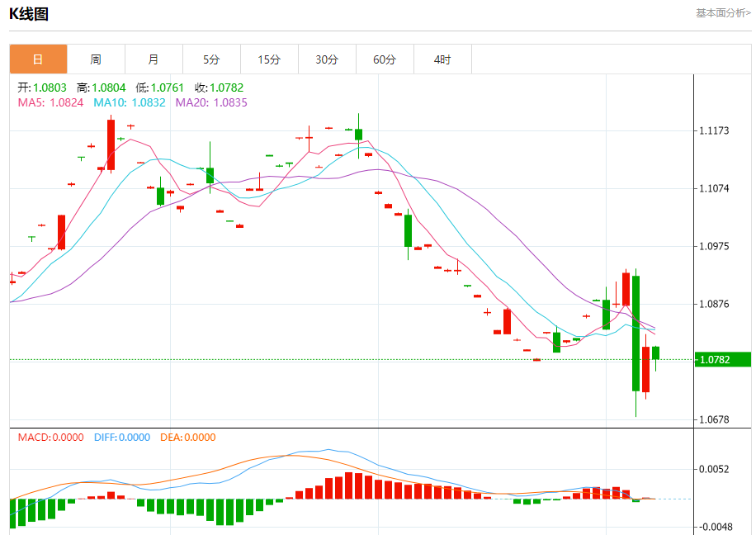Click the DEA:0.0000 indicator label
The image size is (756, 535).
pyautogui.click(x=188, y=438)
